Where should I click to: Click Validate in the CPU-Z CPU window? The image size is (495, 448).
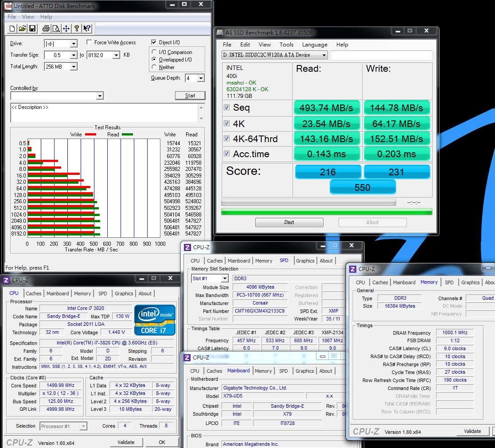(x=126, y=442)
